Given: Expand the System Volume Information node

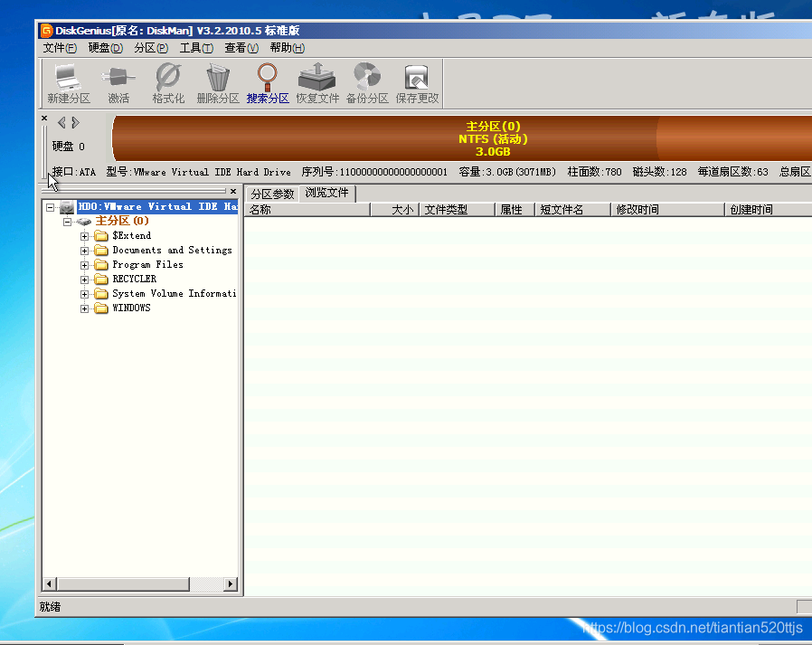Looking at the screenshot, I should pos(84,294).
